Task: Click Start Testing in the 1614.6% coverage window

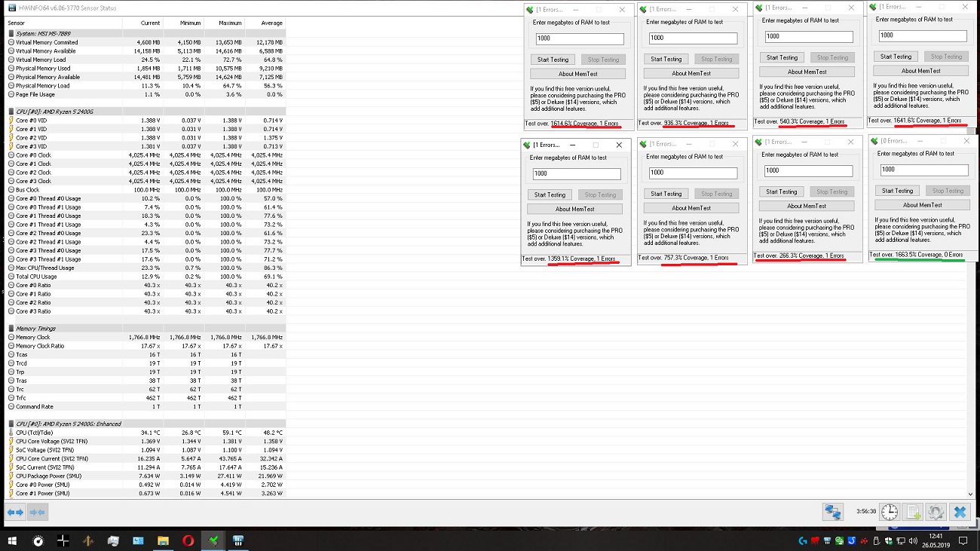Action: coord(553,60)
